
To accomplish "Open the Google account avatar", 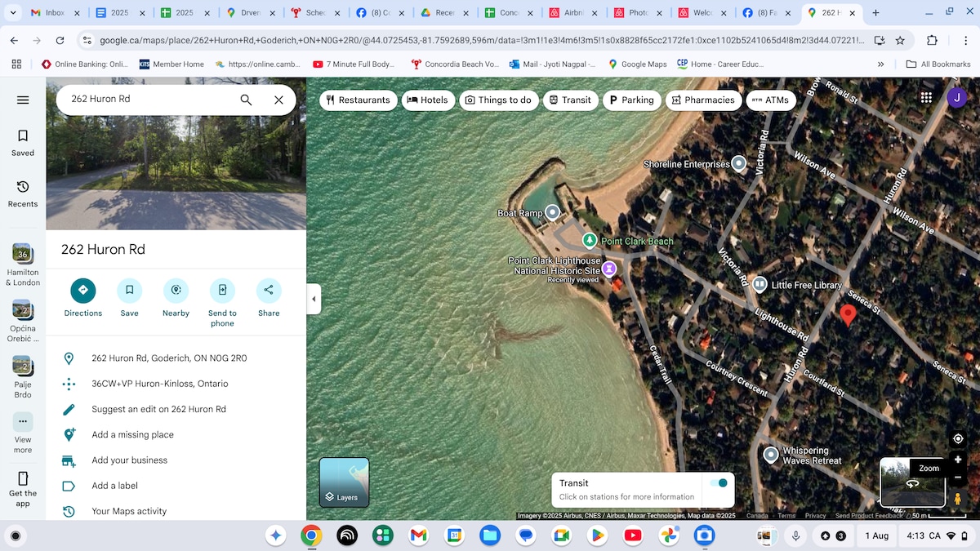I will pyautogui.click(x=957, y=97).
